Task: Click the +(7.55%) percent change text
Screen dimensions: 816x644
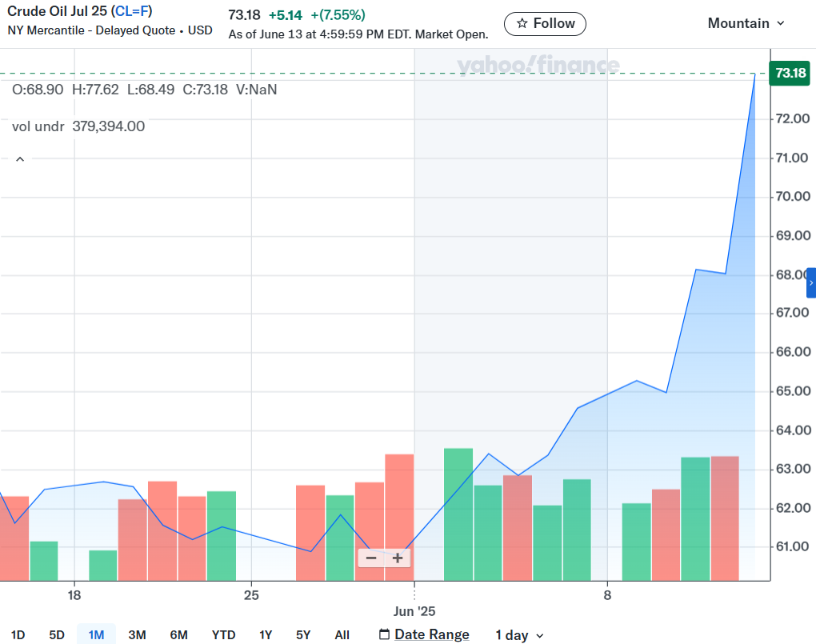Action: tap(338, 15)
